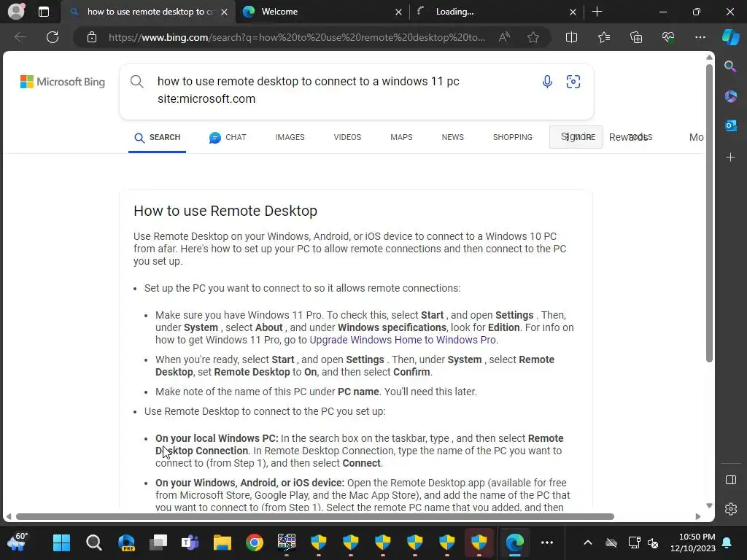Add a sidebar app with plus icon
This screenshot has width=747, height=560.
click(x=730, y=157)
